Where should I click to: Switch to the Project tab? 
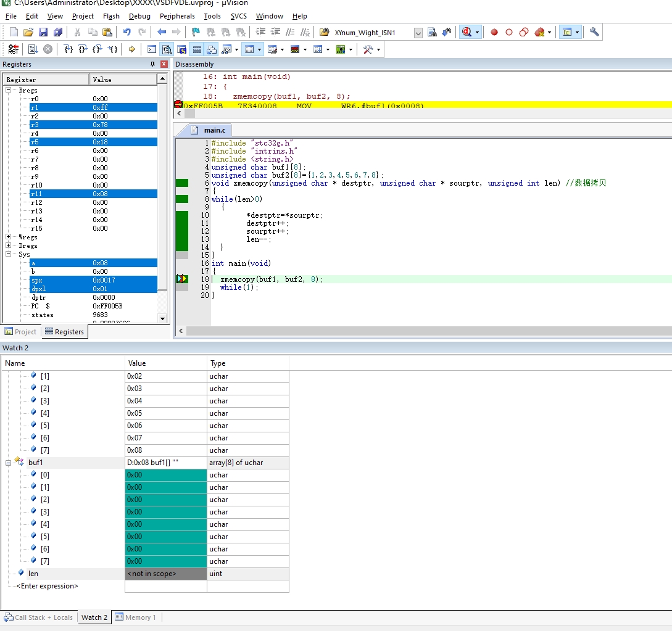coord(20,332)
